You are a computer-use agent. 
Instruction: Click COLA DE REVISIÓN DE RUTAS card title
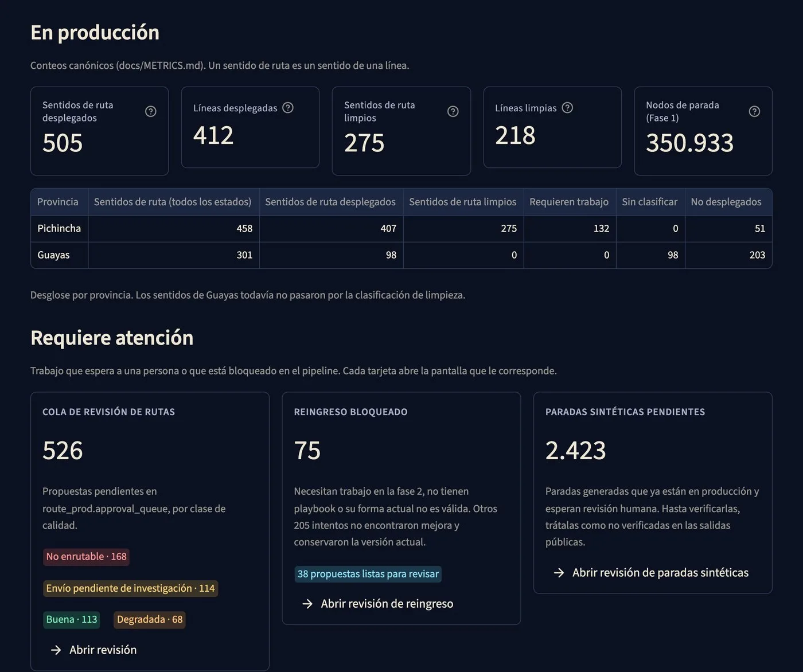(x=108, y=412)
